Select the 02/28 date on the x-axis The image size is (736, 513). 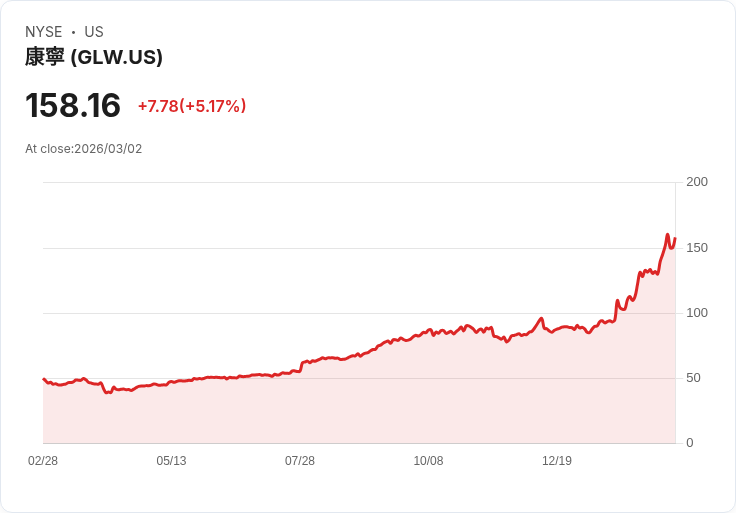43,461
